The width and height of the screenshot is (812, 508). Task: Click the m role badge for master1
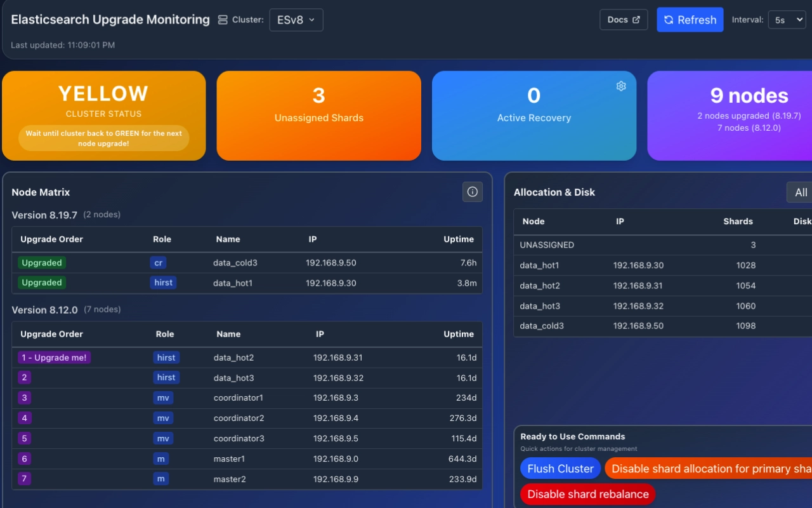[161, 459]
